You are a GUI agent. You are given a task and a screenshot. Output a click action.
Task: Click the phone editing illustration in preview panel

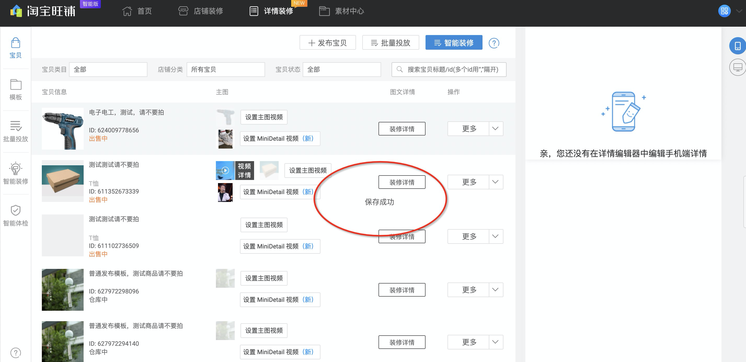[623, 112]
